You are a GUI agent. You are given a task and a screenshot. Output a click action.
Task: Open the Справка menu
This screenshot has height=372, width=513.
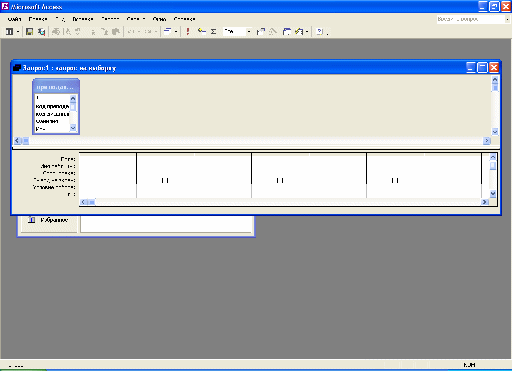click(184, 19)
